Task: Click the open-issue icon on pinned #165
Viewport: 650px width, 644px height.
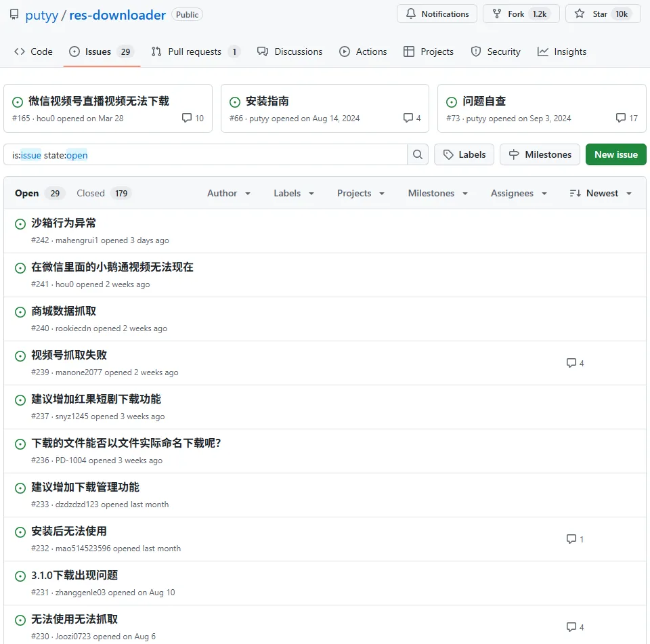Action: 18,102
